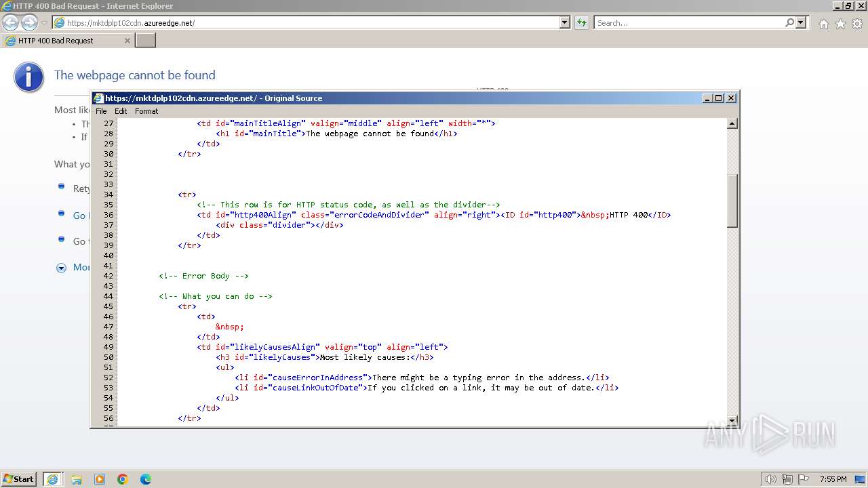Expand the address bar URL dropdown
The height and width of the screenshot is (488, 868).
(x=565, y=23)
